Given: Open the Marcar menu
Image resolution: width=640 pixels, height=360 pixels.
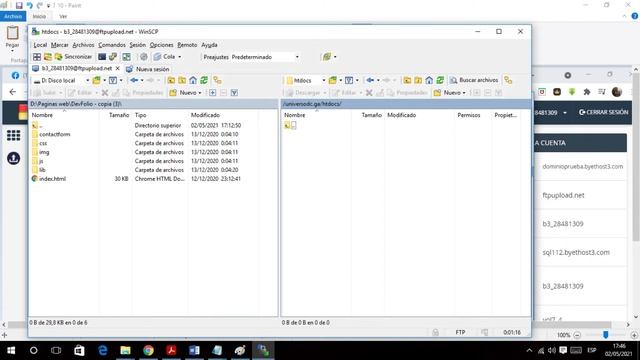Looking at the screenshot, I should [60, 45].
